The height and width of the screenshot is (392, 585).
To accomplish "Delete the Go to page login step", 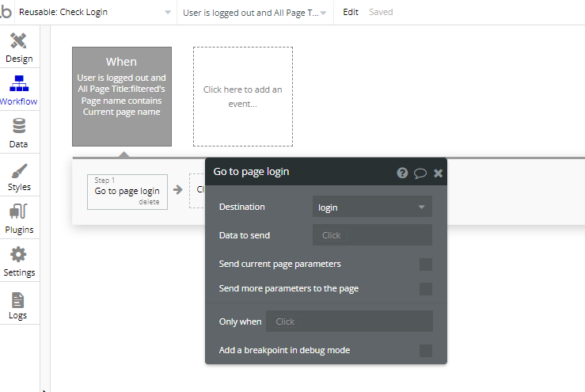I will [149, 202].
